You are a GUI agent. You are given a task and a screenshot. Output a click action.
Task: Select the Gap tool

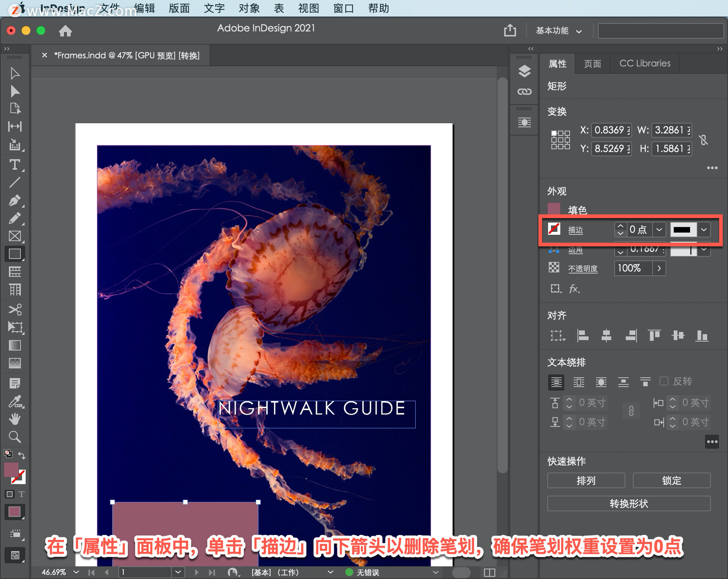(15, 126)
